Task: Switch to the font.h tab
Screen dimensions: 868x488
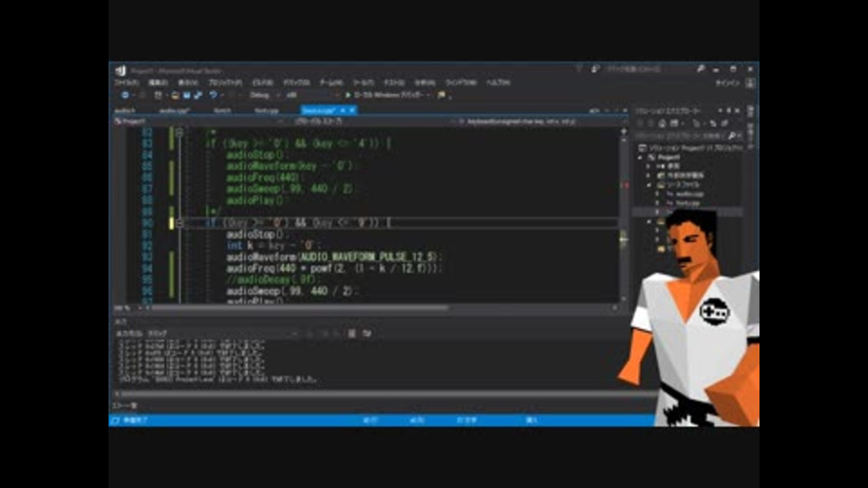Action: 222,110
